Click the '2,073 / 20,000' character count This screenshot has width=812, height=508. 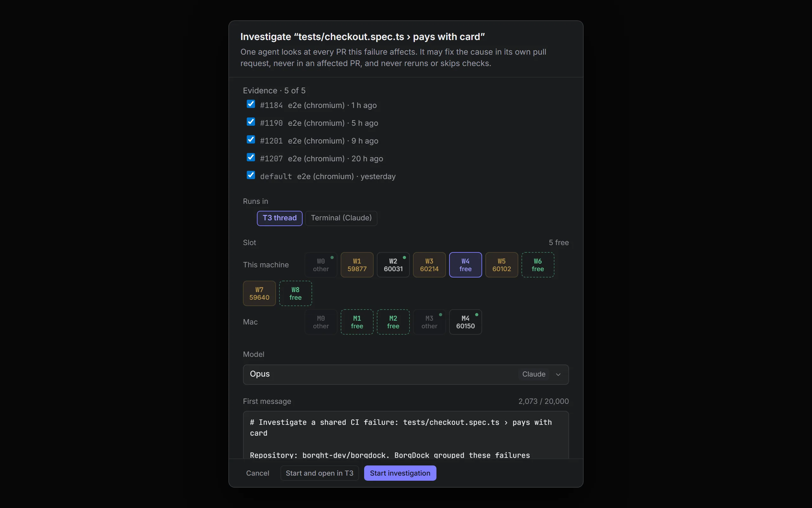coord(543,402)
